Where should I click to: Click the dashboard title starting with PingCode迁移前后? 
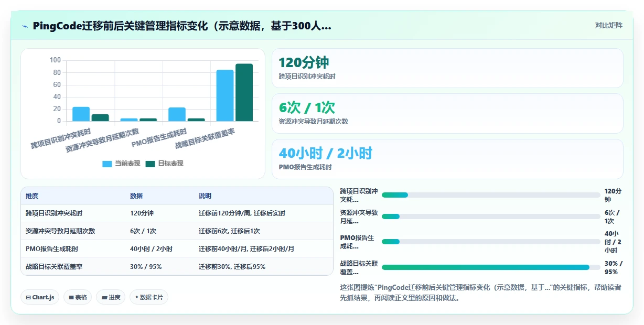[182, 26]
